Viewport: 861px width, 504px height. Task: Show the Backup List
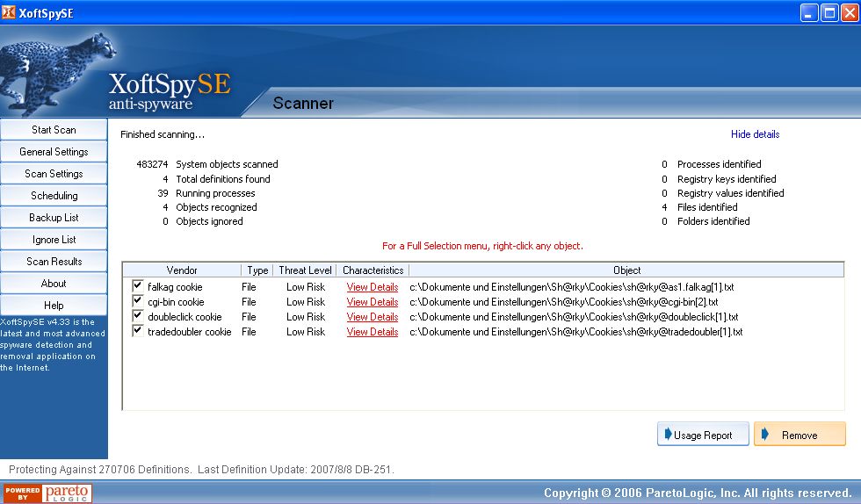pos(54,218)
